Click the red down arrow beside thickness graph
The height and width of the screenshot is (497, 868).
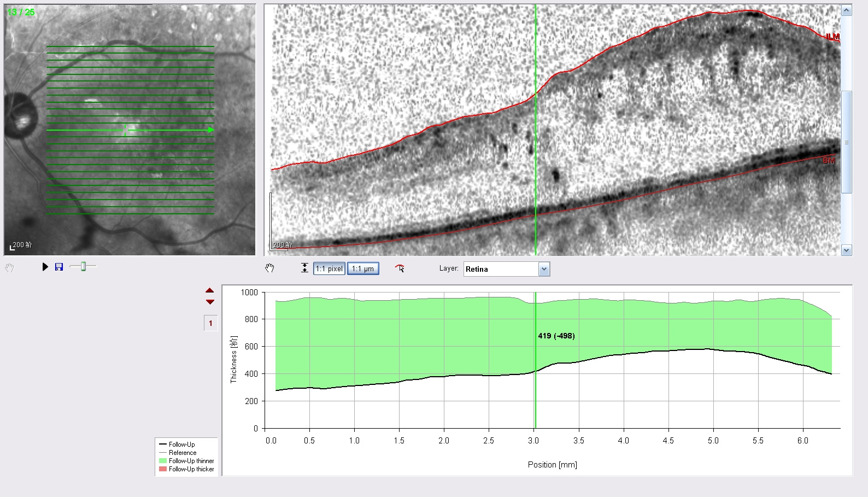coord(210,302)
